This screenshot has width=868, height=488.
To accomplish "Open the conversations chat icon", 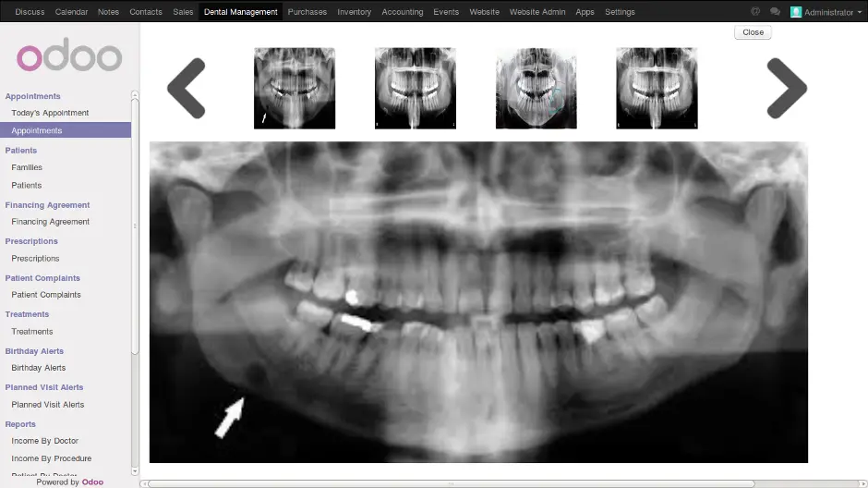I will tap(775, 12).
